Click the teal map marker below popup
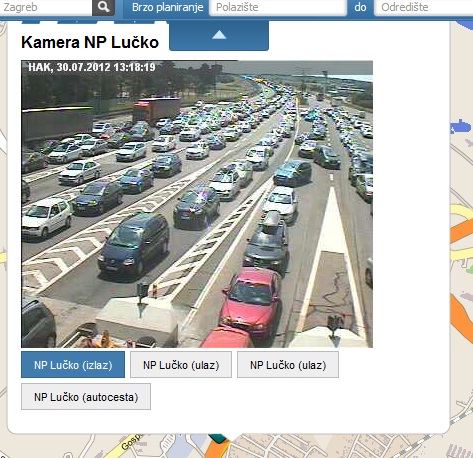 pos(219,438)
